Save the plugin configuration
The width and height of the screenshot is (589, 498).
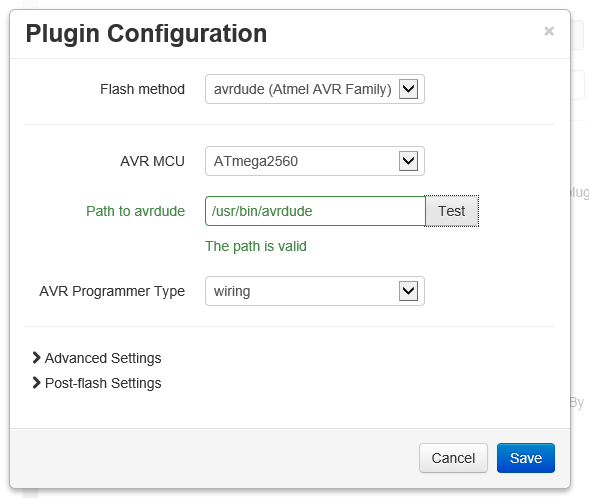coord(526,458)
